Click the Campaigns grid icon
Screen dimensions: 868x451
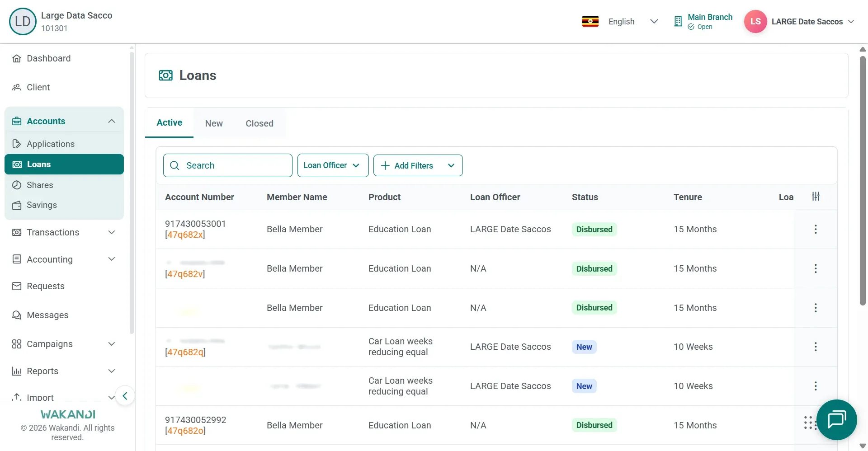[17, 344]
